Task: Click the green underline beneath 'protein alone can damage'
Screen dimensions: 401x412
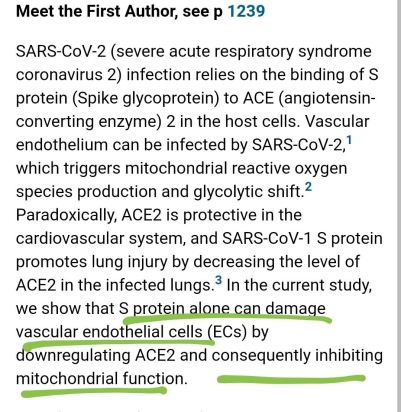Action: pos(227,319)
